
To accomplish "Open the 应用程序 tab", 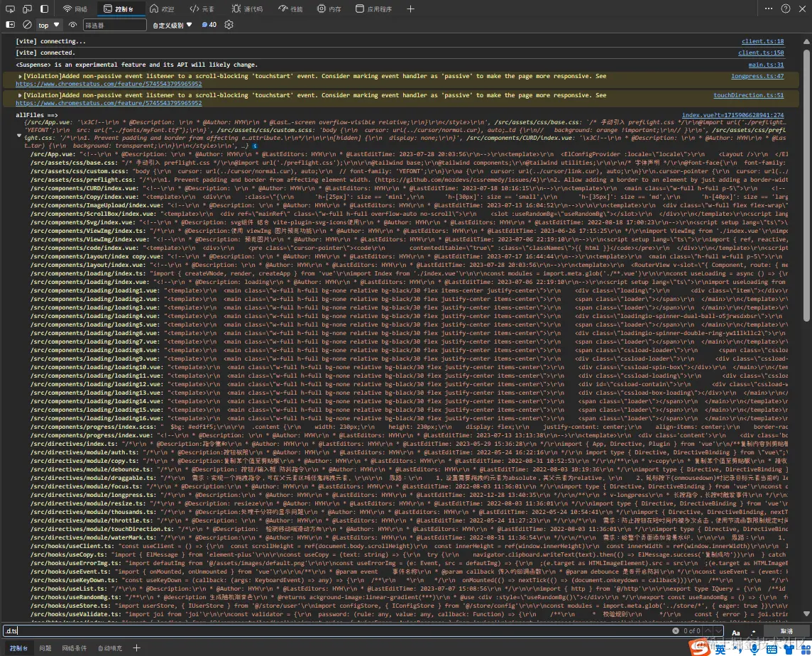I will coord(374,9).
